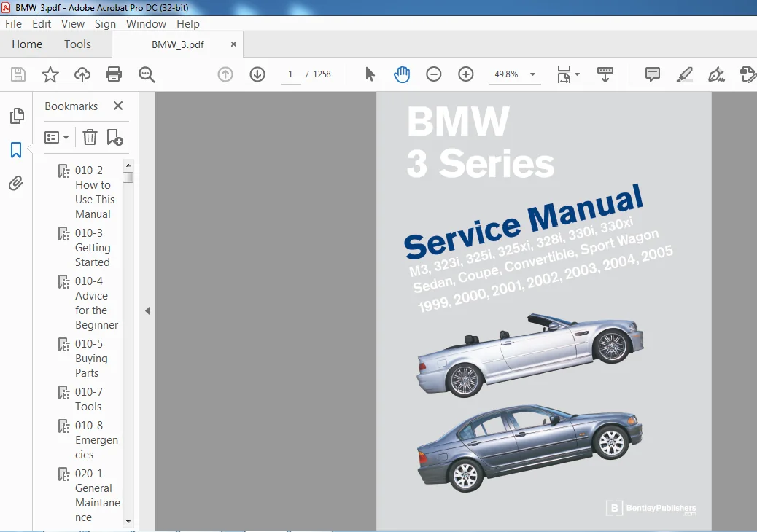757x532 pixels.
Task: Open Page Thumbnails panel icon
Action: pyautogui.click(x=17, y=116)
